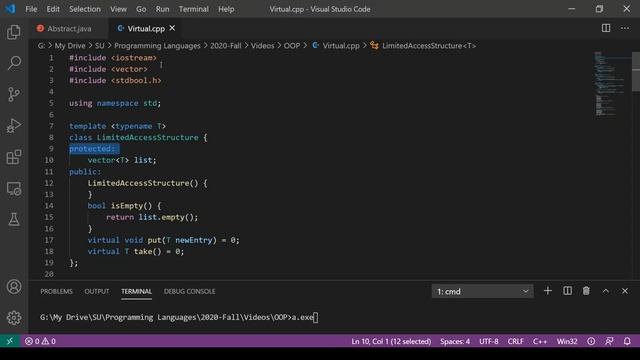
Task: Change language mode via 'C++'
Action: [540, 341]
